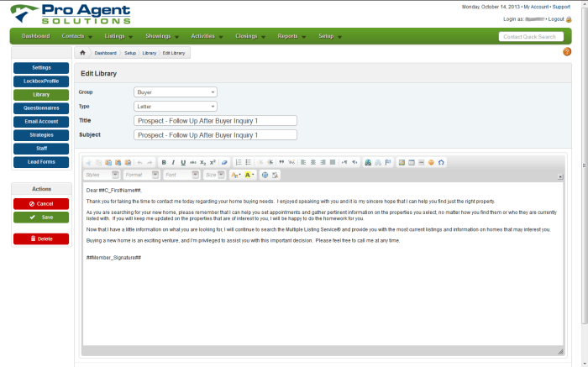This screenshot has width=588, height=367.
Task: Align text left
Action: [x=303, y=162]
